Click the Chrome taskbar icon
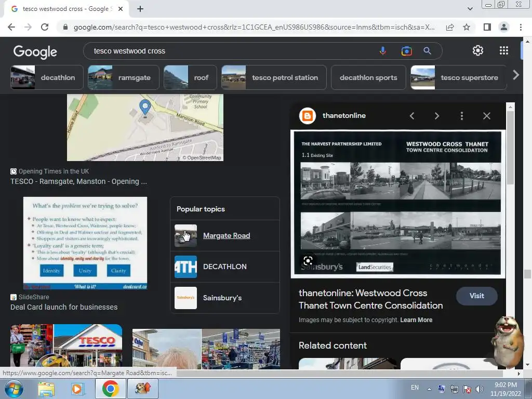This screenshot has height=399, width=532. coord(110,389)
